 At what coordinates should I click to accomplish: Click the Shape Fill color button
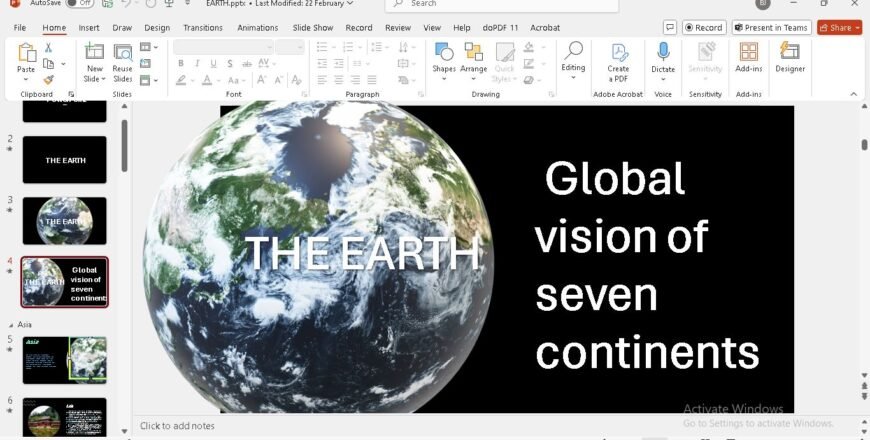tap(528, 48)
